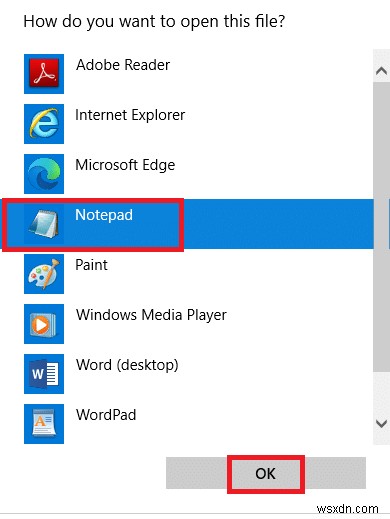Click the app list scrollbar thumb
The width and height of the screenshot is (390, 519).
tap(381, 227)
